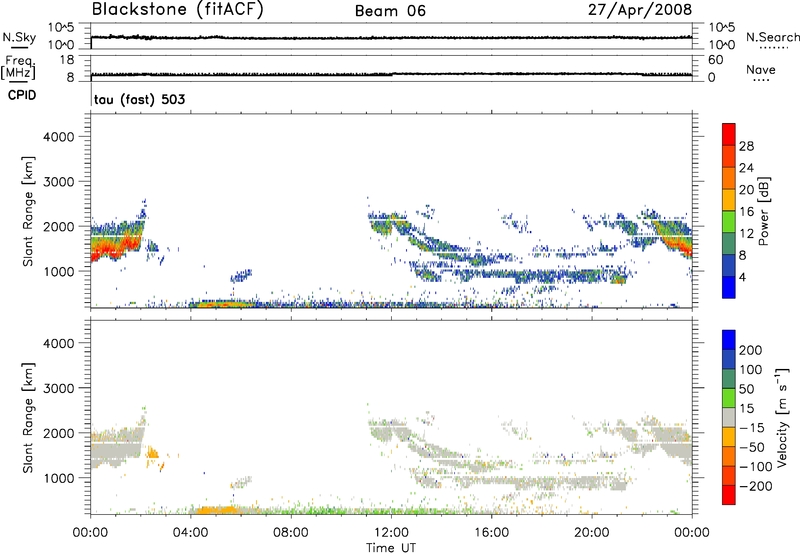Click the '04:00' time tick label
Image resolution: width=800 pixels, height=554 pixels.
190,533
